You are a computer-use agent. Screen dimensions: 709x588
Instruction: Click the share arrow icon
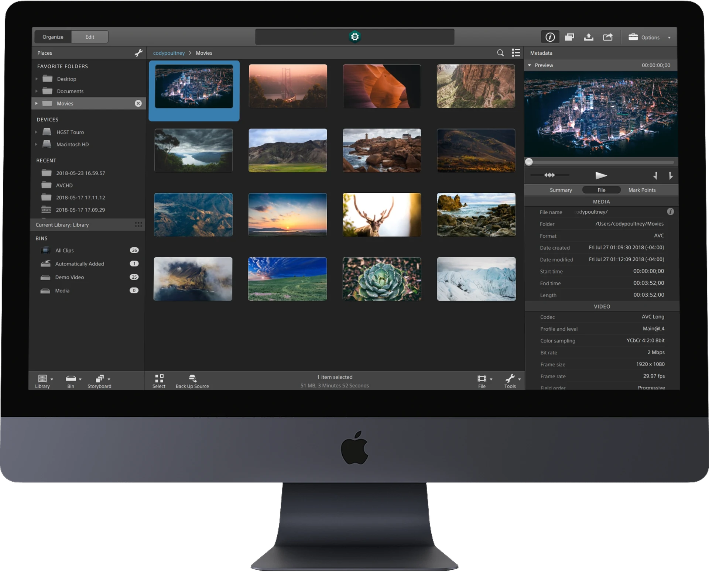tap(608, 37)
